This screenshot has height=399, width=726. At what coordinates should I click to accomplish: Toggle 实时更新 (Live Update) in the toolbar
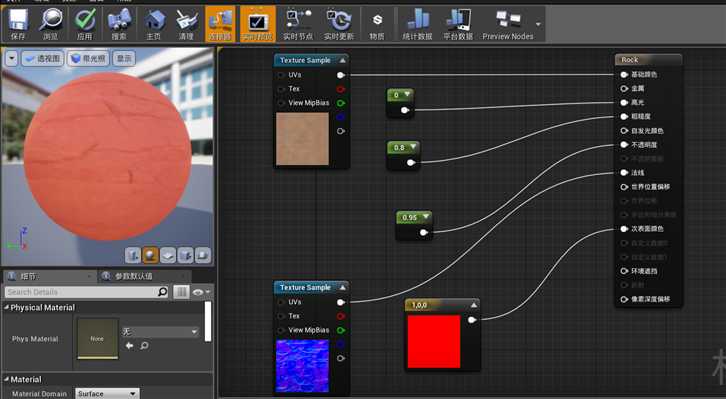tap(338, 24)
